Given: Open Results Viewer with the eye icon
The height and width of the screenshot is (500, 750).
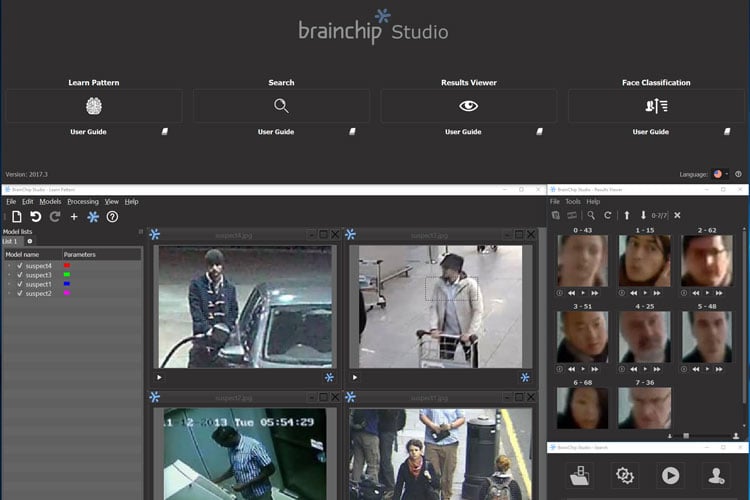Looking at the screenshot, I should pyautogui.click(x=468, y=106).
